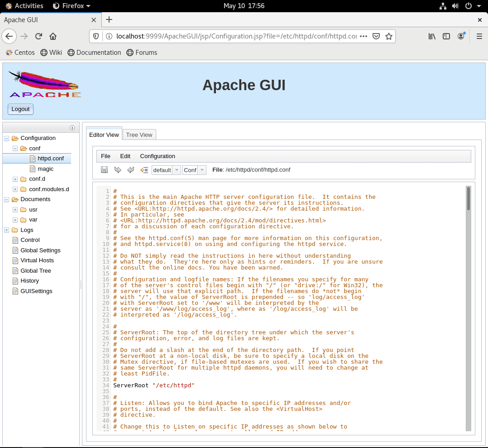The image size is (488, 448).
Task: Expand the conf.d folder
Action: (x=14, y=179)
